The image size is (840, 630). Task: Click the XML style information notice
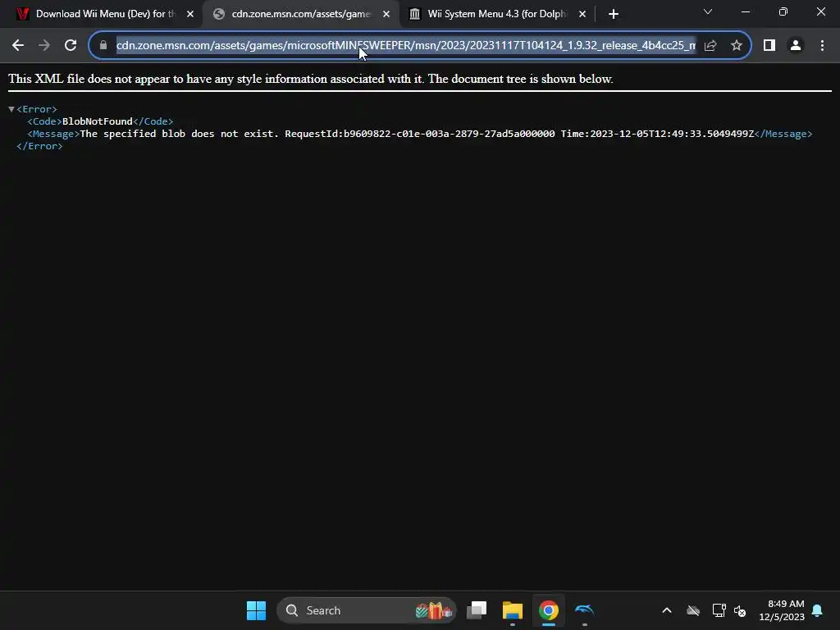click(x=311, y=79)
